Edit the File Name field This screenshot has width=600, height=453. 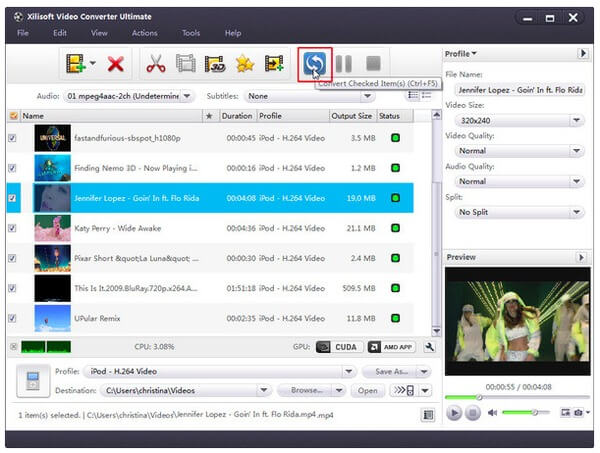coord(520,90)
